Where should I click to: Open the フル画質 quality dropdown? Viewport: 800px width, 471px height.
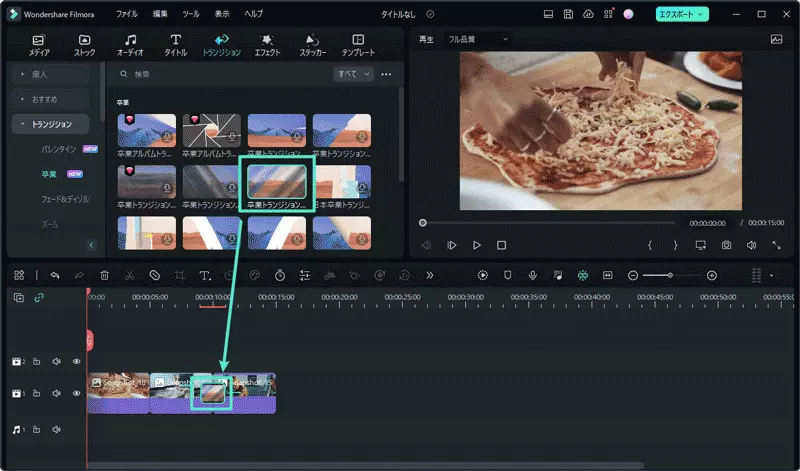click(477, 39)
